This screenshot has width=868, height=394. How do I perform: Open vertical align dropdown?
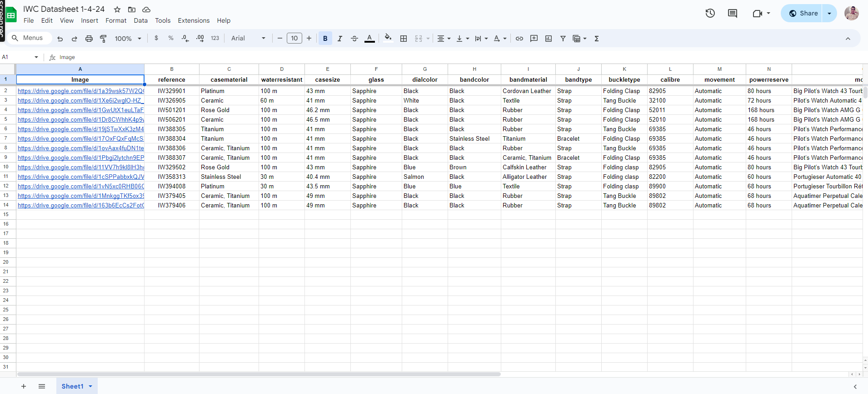[x=463, y=39]
